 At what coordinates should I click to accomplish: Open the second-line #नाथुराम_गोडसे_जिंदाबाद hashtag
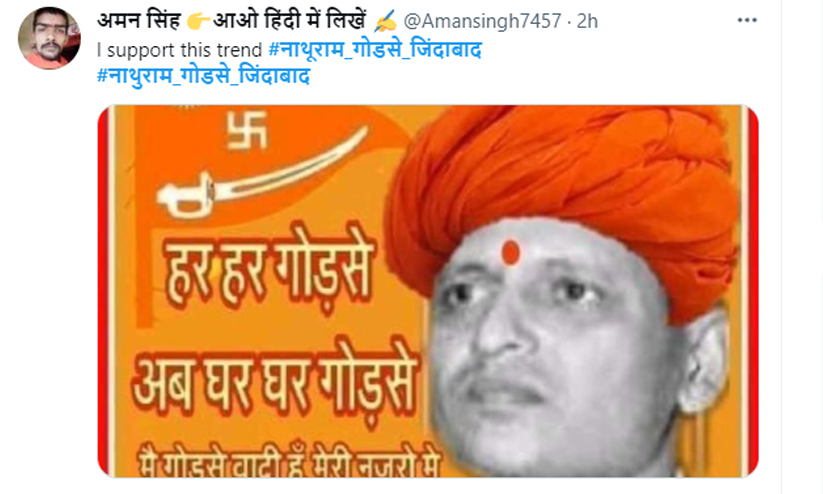(204, 76)
